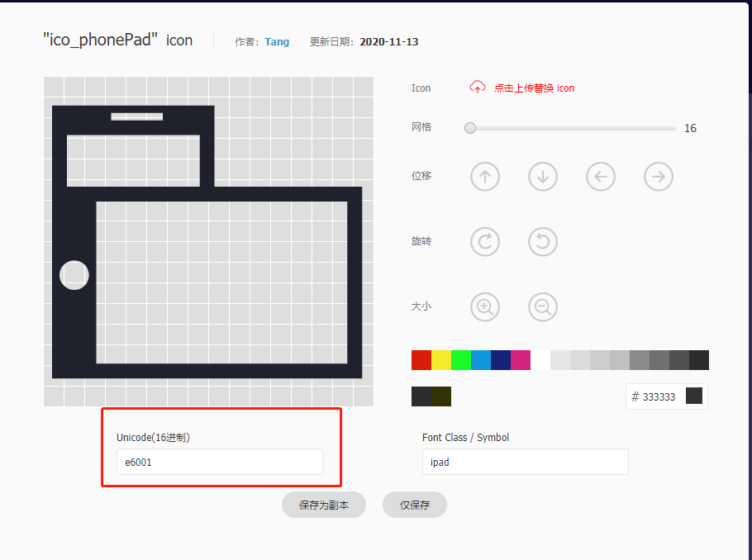This screenshot has height=560, width=752.
Task: Pick the blue color swatch
Action: [482, 359]
